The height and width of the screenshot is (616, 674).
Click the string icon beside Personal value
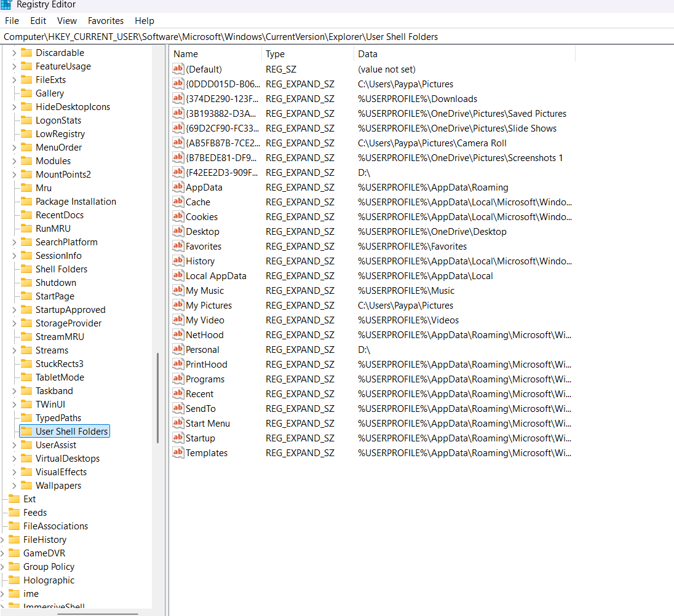178,349
